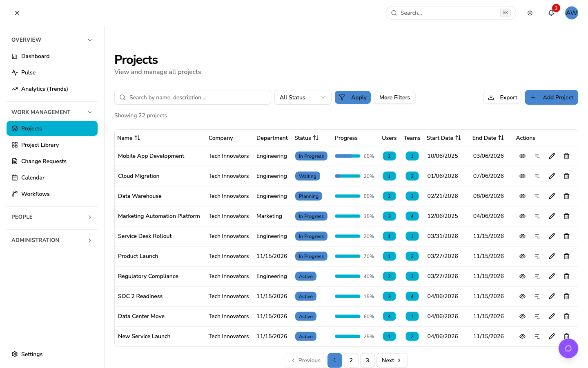Open Pulse in the sidebar

click(x=52, y=72)
